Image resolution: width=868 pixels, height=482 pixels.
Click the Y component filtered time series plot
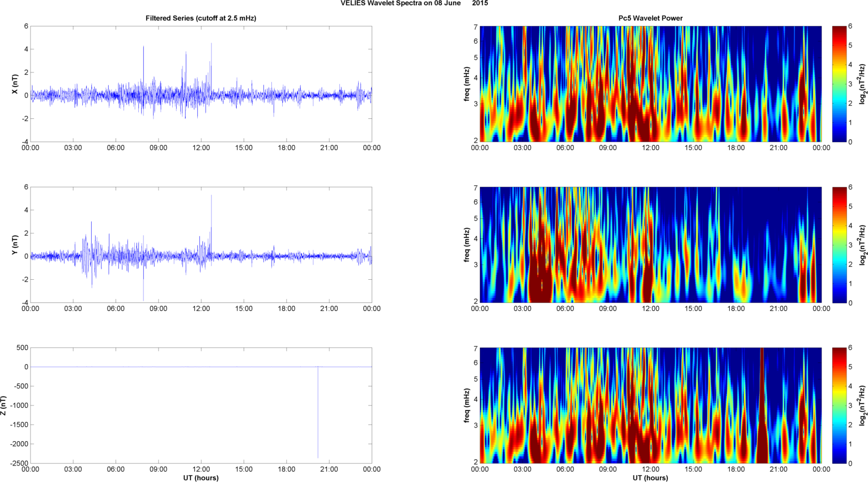(201, 245)
